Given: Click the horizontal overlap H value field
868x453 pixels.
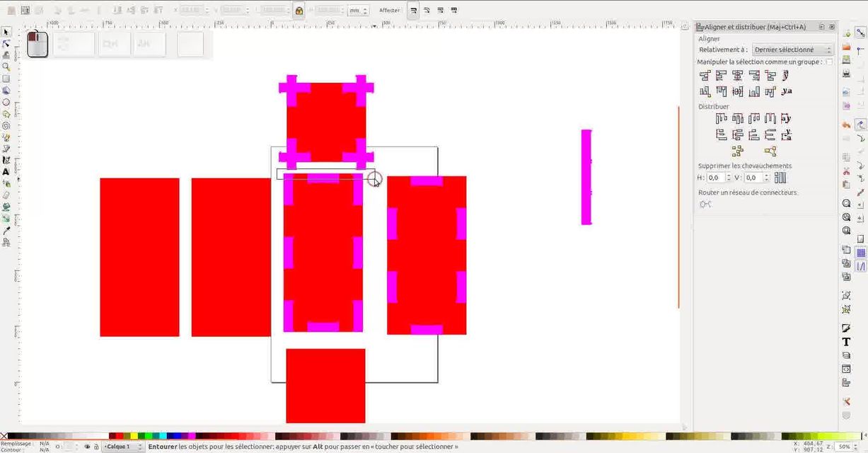Looking at the screenshot, I should point(715,178).
